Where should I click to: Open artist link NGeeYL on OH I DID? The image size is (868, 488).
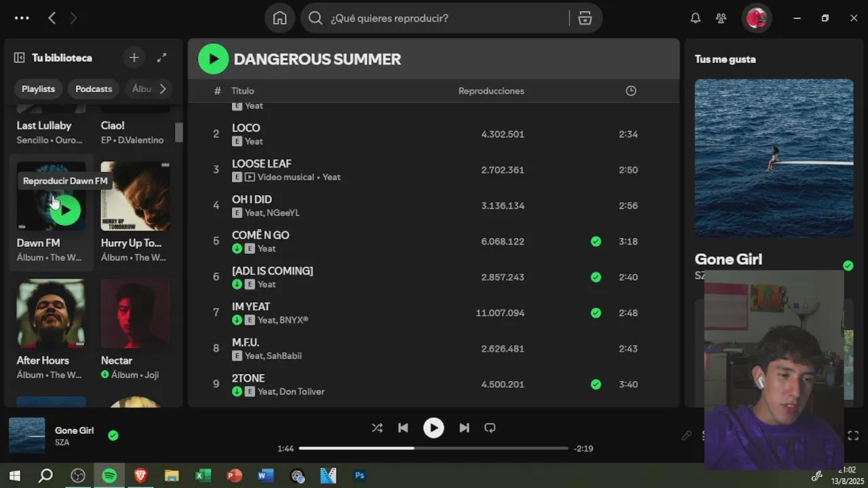[283, 213]
